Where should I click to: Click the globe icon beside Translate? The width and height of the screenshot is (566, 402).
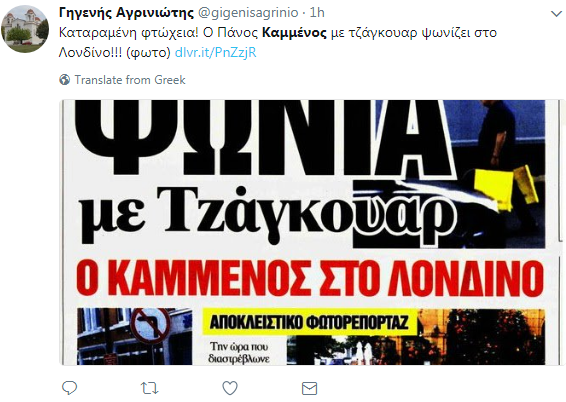[x=65, y=79]
